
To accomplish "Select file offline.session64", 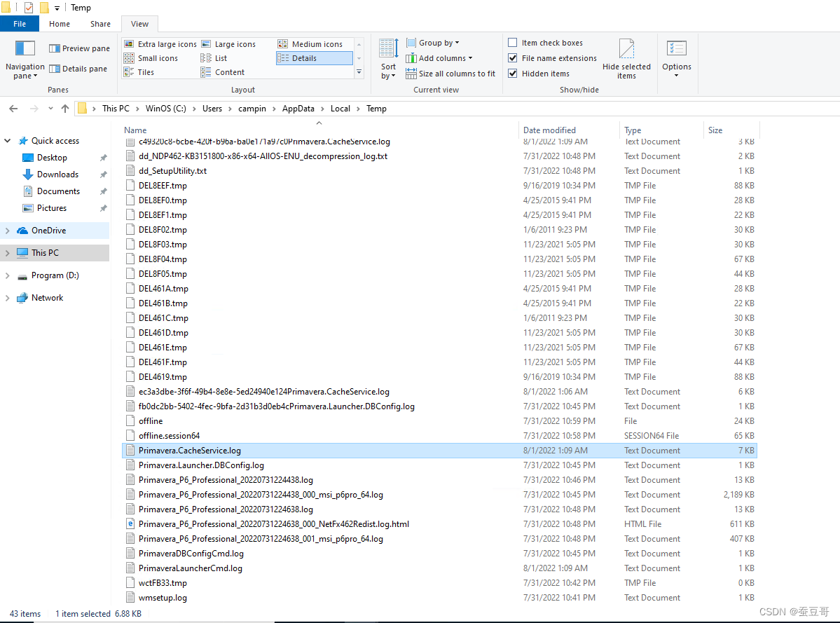I will [x=439, y=435].
